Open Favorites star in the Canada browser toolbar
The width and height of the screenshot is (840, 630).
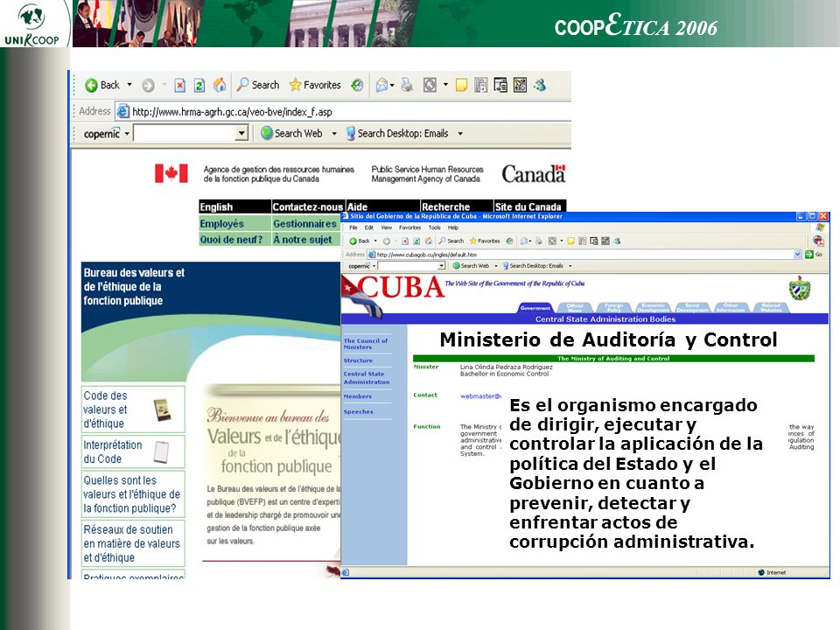tap(315, 85)
